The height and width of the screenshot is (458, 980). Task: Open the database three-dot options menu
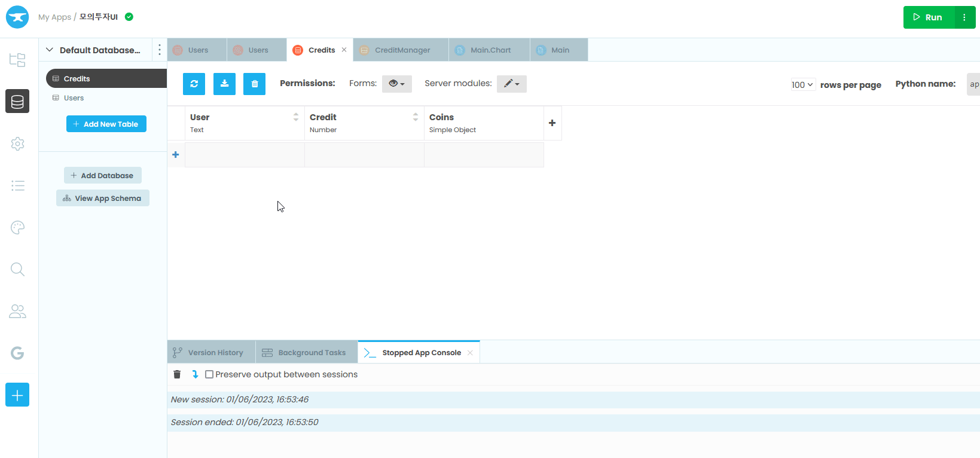pos(160,50)
